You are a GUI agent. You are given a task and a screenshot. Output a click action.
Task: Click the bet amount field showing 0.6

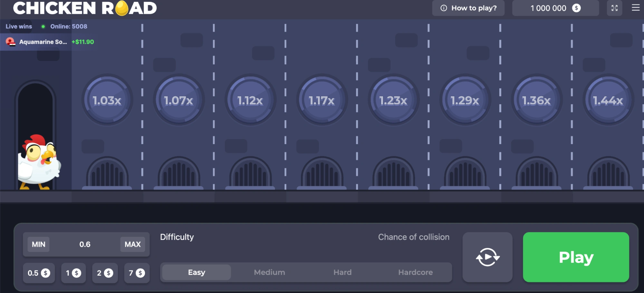(x=85, y=244)
